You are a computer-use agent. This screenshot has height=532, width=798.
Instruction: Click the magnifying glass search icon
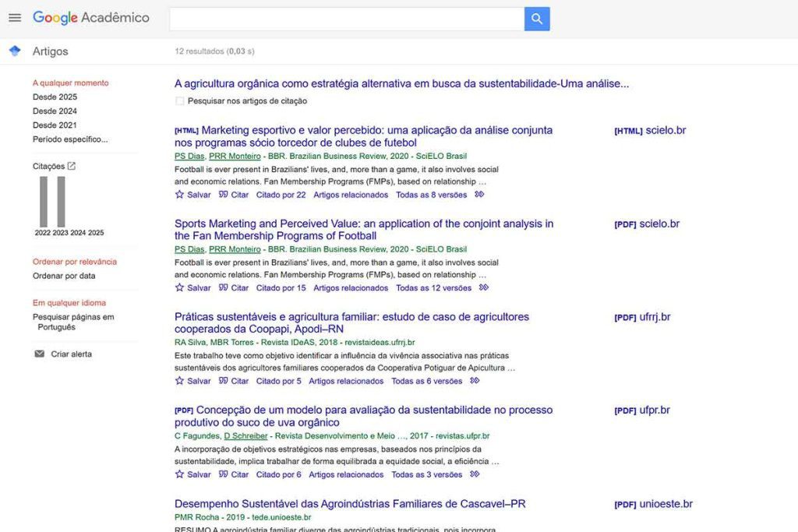[536, 18]
